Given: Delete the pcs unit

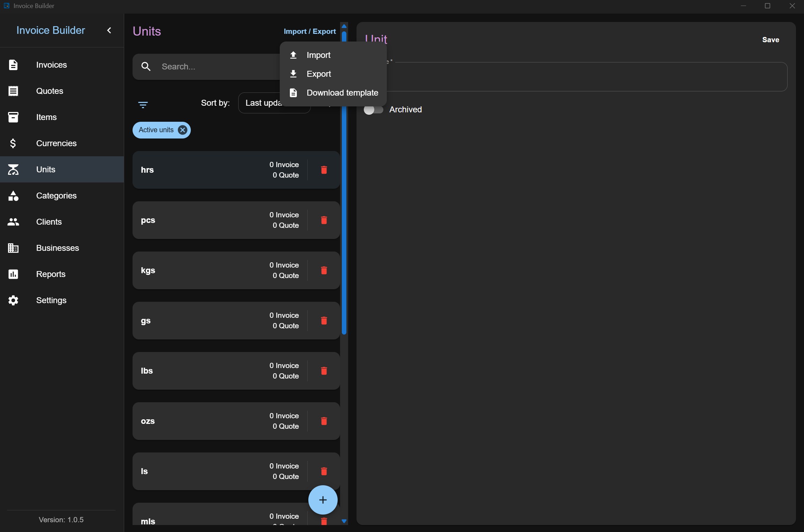Looking at the screenshot, I should [x=324, y=220].
